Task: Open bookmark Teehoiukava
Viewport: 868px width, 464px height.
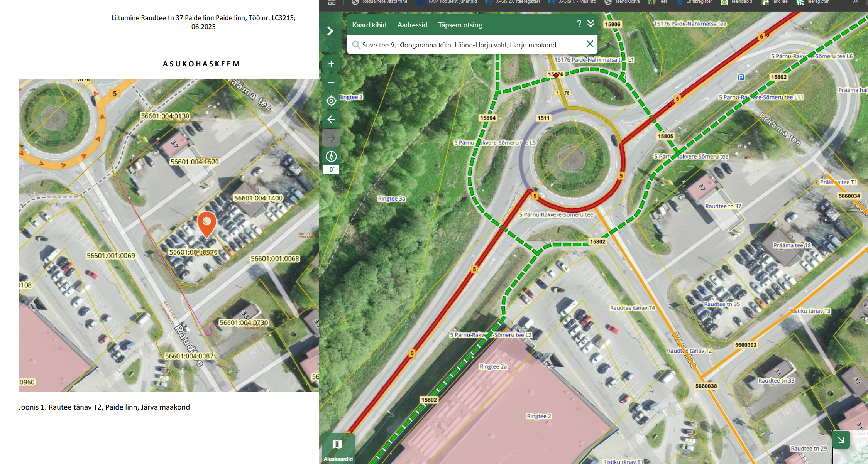Action: pyautogui.click(x=622, y=2)
